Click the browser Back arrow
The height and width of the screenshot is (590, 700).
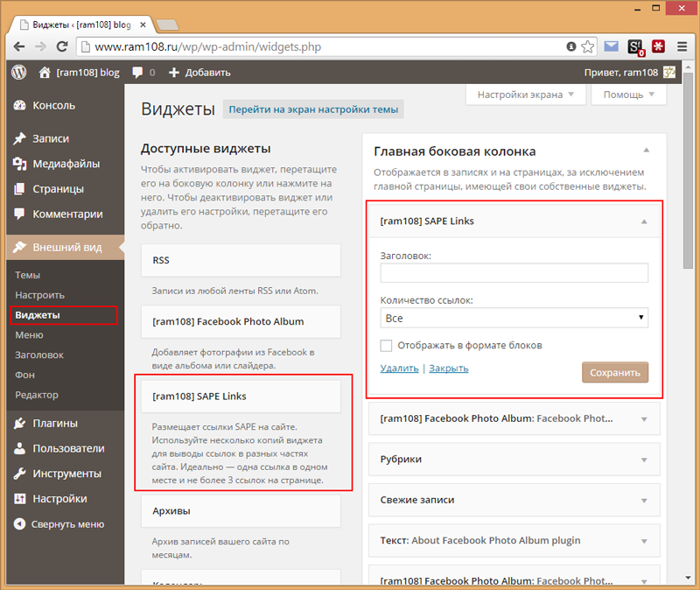click(x=19, y=46)
